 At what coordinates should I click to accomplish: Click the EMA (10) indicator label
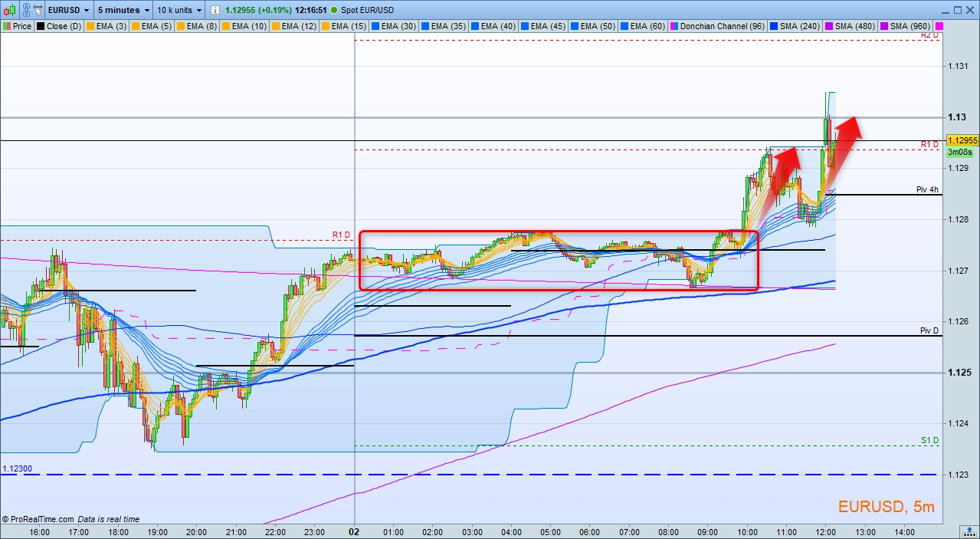(x=244, y=26)
